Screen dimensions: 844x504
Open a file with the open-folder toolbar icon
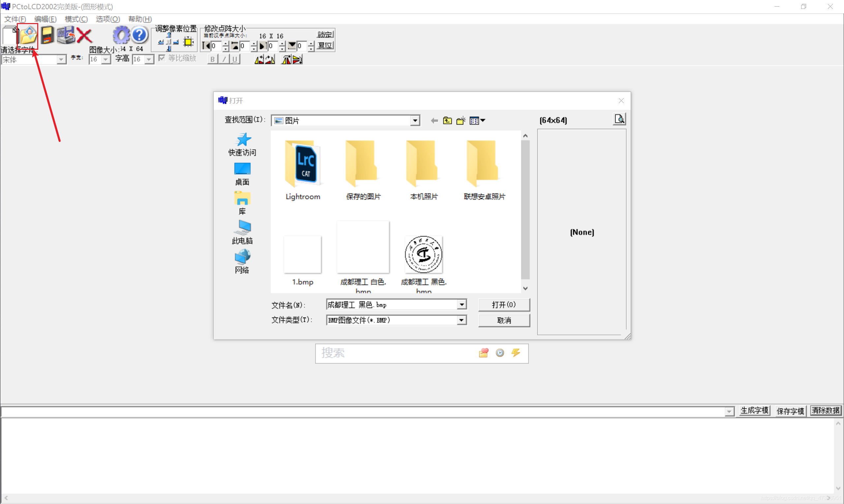(28, 35)
